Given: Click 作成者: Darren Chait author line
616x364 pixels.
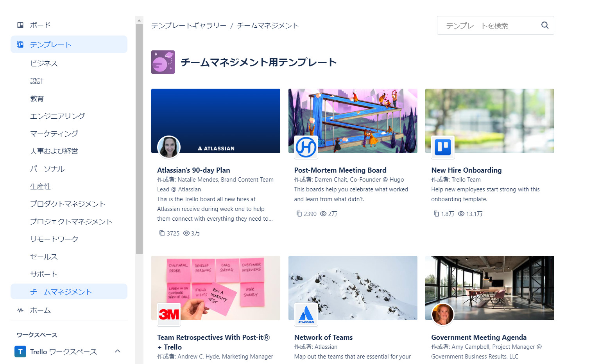Looking at the screenshot, I should (x=349, y=180).
